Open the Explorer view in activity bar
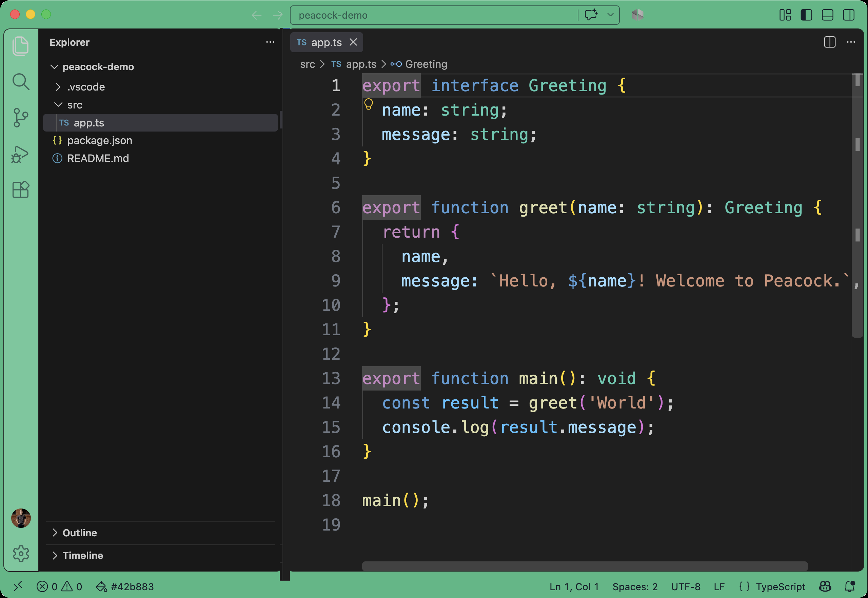The height and width of the screenshot is (598, 868). [x=21, y=46]
